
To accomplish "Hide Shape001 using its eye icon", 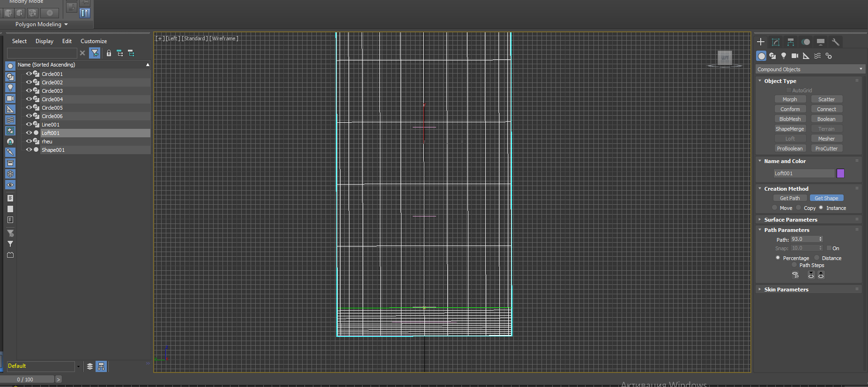I will (29, 149).
